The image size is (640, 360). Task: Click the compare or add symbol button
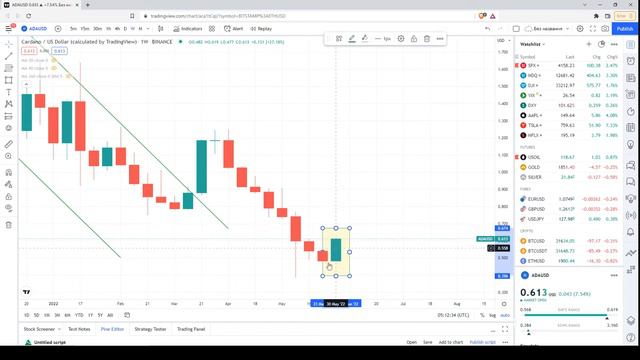58,29
